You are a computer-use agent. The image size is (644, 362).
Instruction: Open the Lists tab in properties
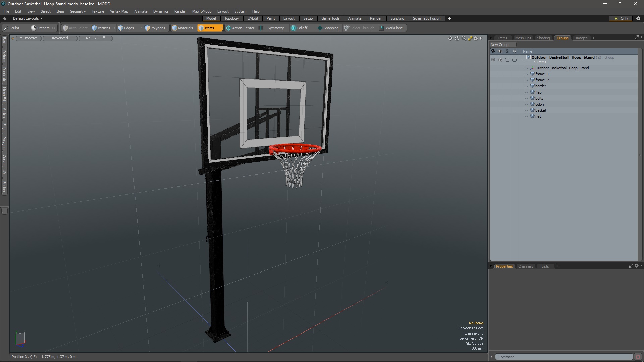(545, 266)
